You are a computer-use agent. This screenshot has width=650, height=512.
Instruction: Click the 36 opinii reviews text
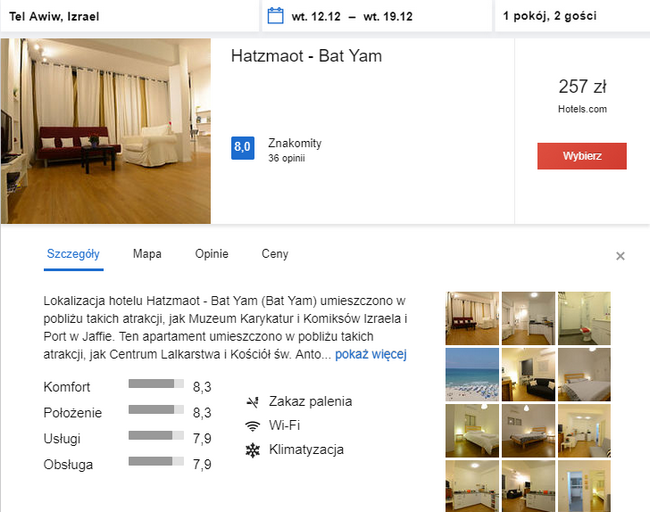(286, 158)
